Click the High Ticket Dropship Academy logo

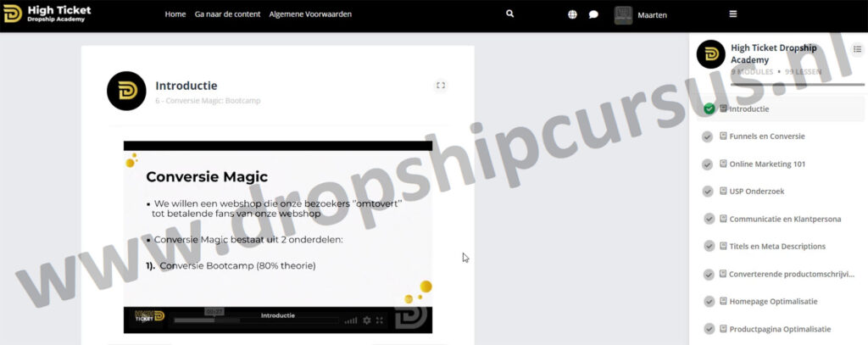tap(47, 14)
